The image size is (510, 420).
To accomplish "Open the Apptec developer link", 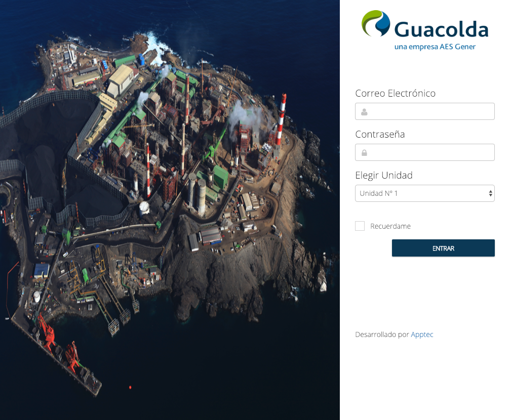I will click(422, 334).
